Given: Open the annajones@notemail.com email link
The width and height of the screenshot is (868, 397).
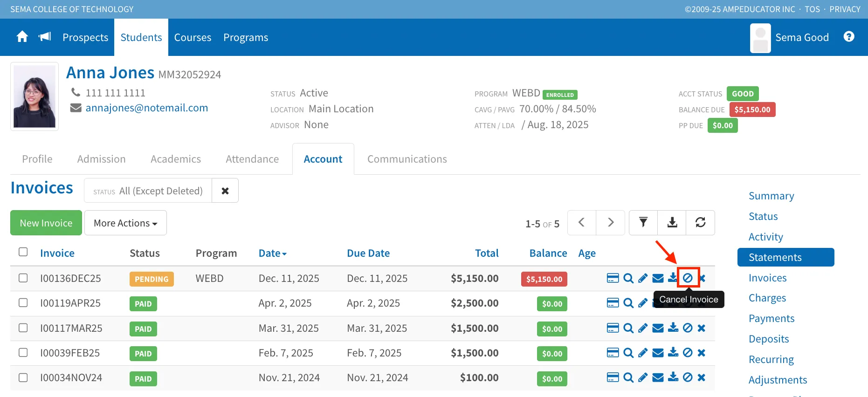Looking at the screenshot, I should (x=147, y=108).
